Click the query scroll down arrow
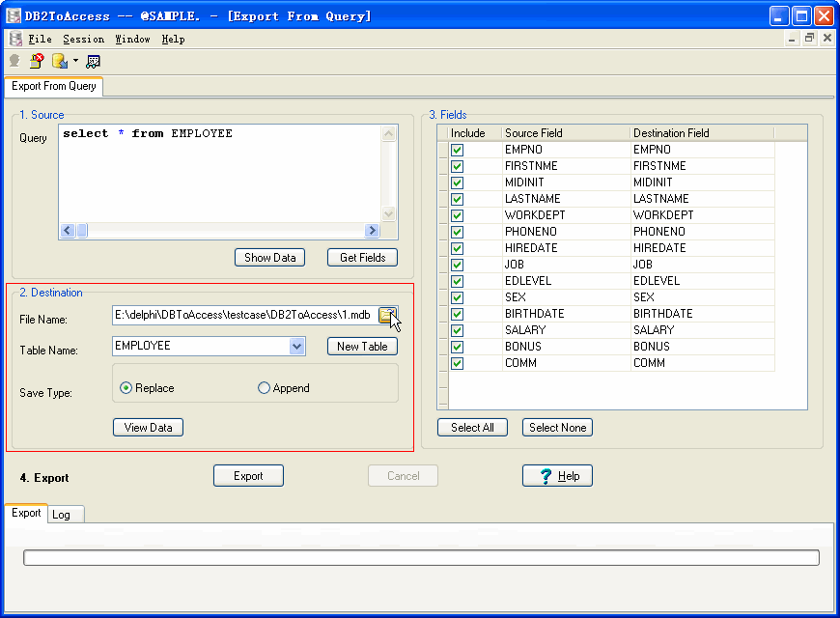Screen dimensions: 840x618 click(389, 213)
